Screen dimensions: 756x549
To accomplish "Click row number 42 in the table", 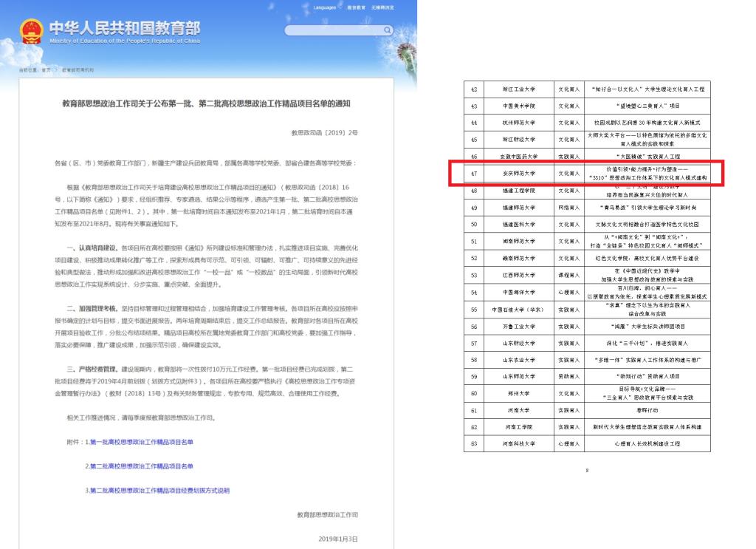I will point(474,89).
